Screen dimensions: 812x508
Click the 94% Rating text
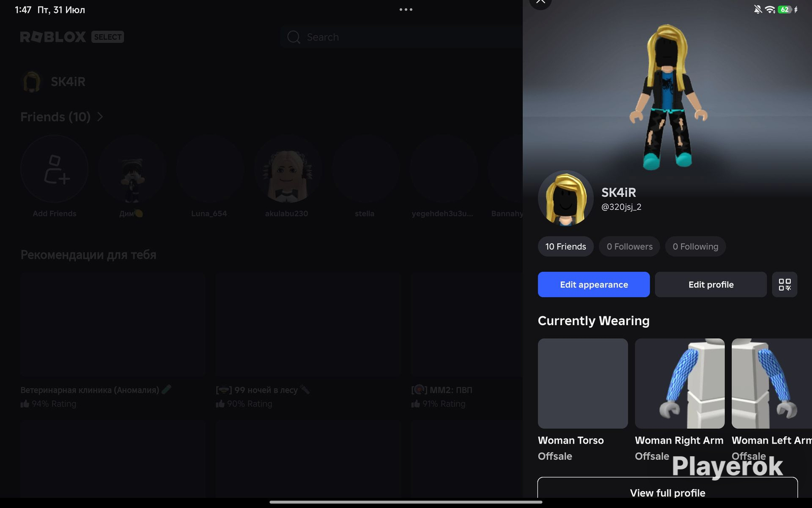point(54,404)
